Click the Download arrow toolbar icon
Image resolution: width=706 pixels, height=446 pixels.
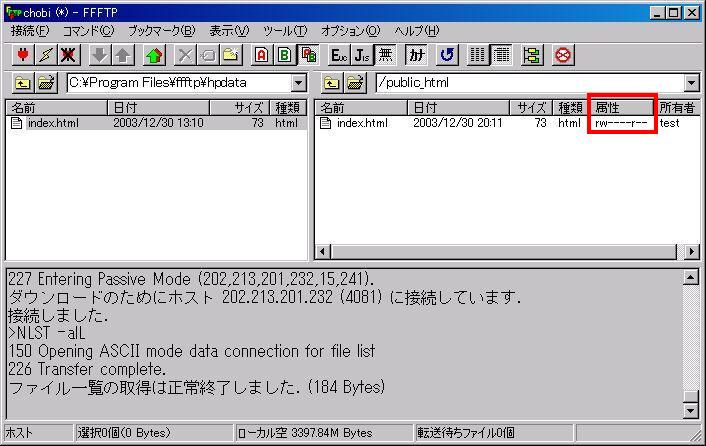(x=100, y=55)
